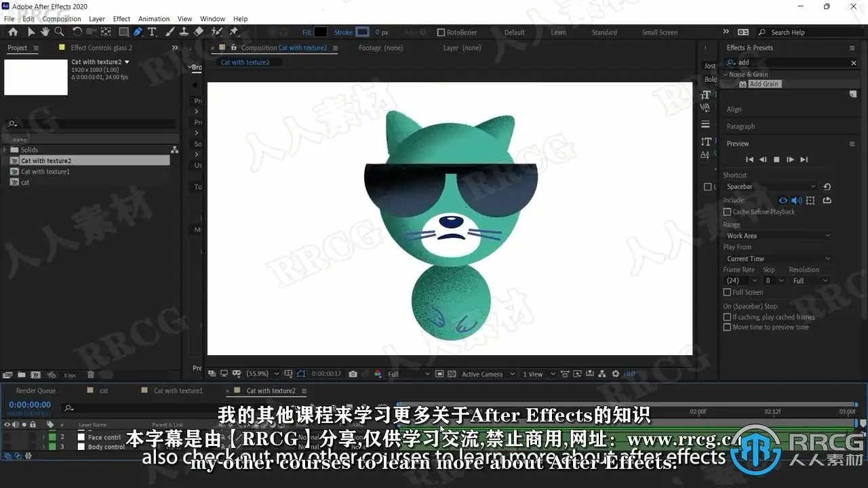Select the Selection (arrow) tool
This screenshot has width=868, height=488.
click(31, 32)
